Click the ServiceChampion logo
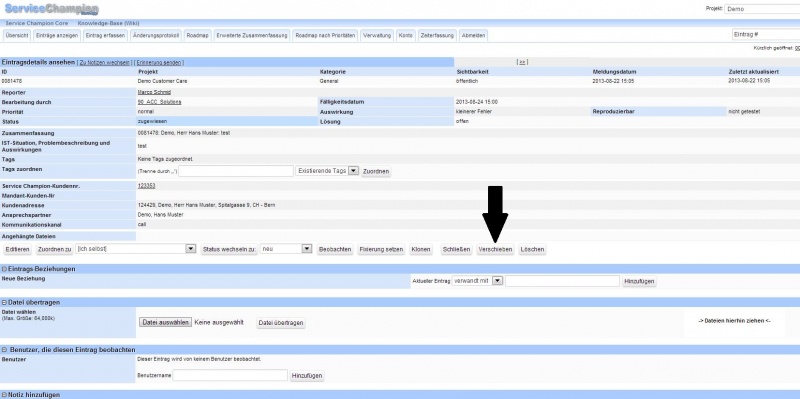This screenshot has width=800, height=399. pyautogui.click(x=52, y=9)
